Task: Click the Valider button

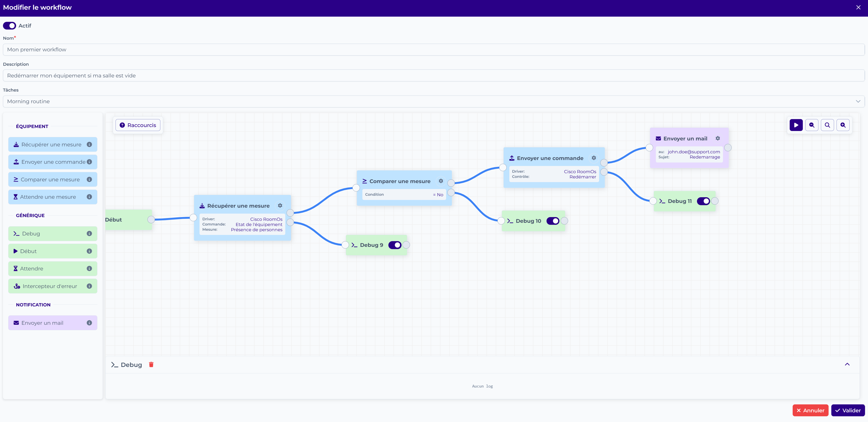Action: 848,411
